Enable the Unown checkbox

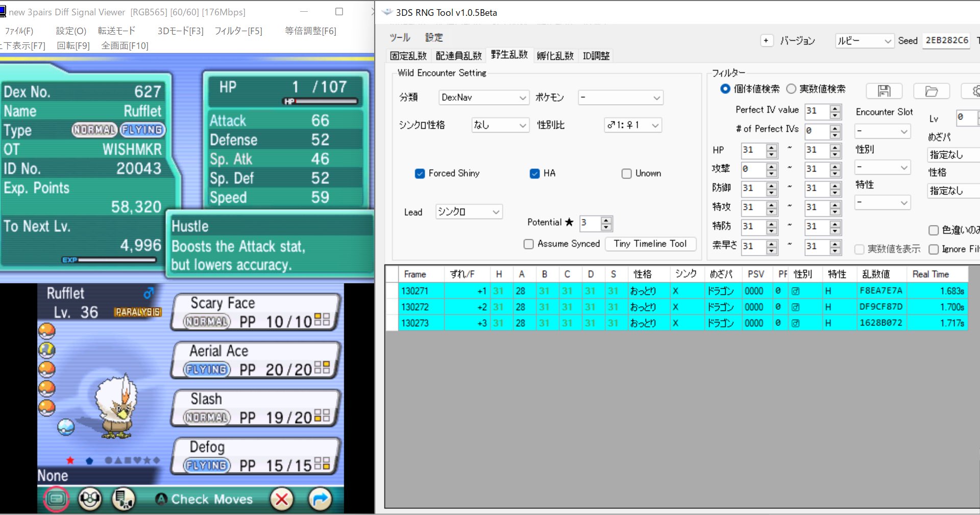coord(626,174)
